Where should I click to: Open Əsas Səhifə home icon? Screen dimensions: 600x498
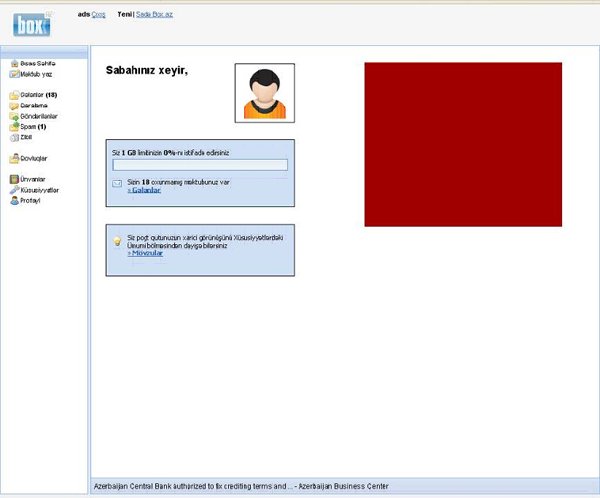point(14,63)
